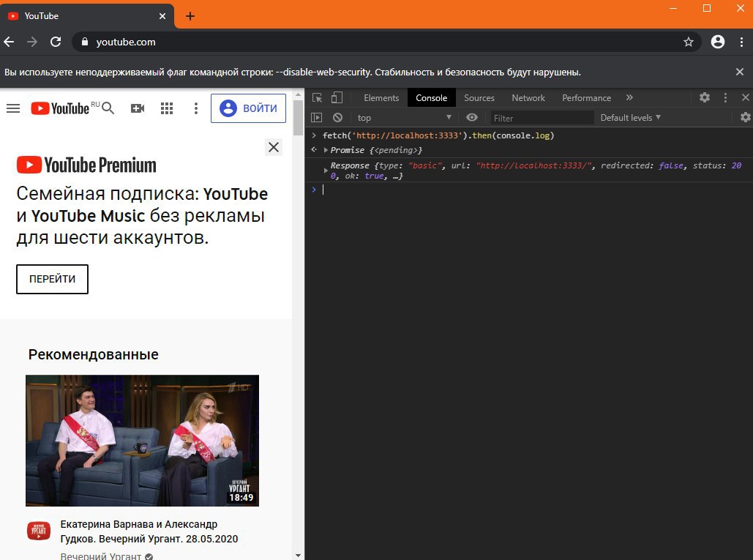Open Chrome's three-dot menu
Viewport: 753px width, 560px height.
(x=741, y=42)
